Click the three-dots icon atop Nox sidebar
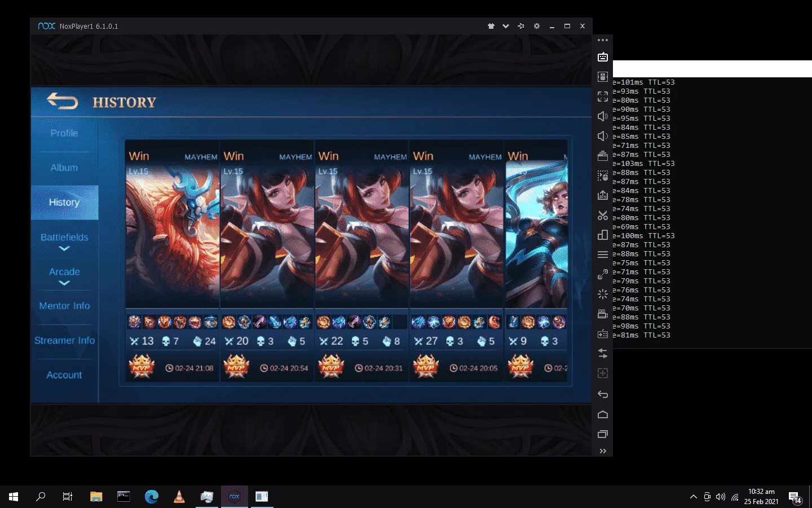 tap(603, 40)
